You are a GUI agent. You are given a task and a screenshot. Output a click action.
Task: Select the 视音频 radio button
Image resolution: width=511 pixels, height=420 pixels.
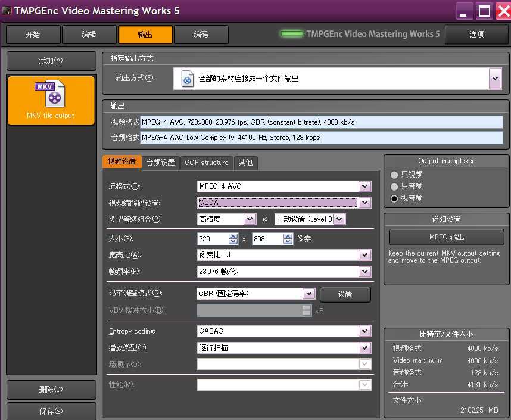(394, 198)
